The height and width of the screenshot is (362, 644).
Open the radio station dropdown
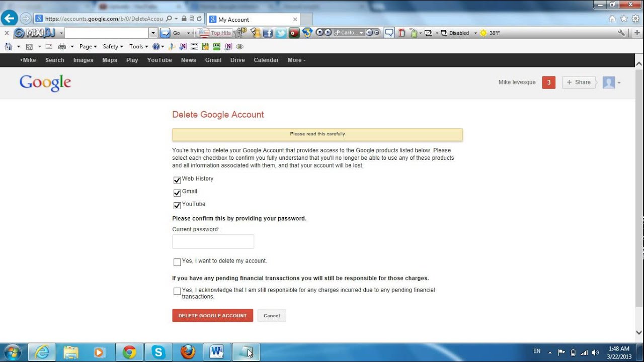point(361,33)
